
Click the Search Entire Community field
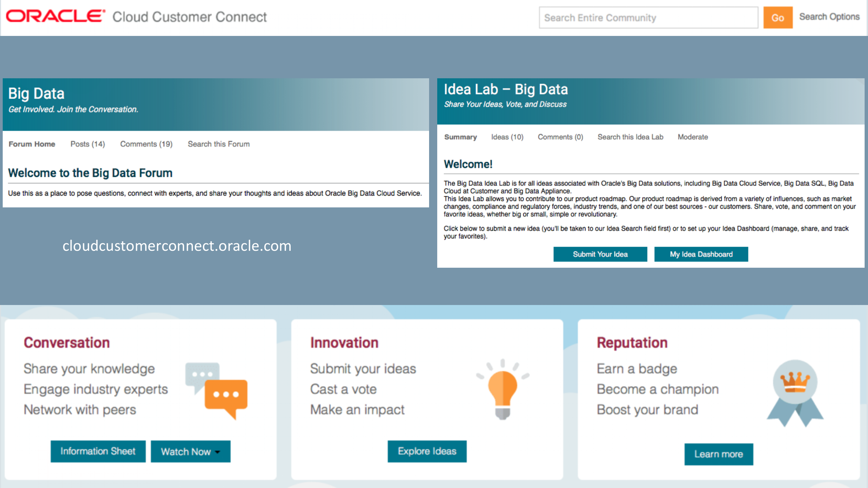tap(648, 18)
